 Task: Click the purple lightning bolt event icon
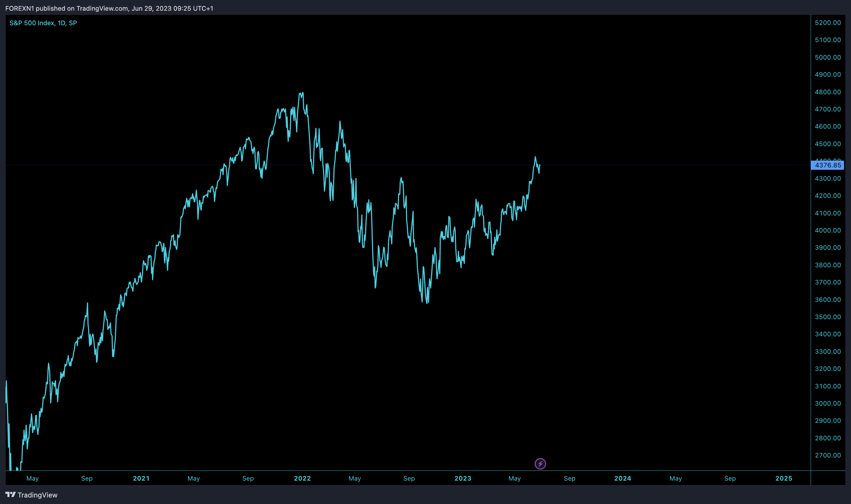(540, 464)
